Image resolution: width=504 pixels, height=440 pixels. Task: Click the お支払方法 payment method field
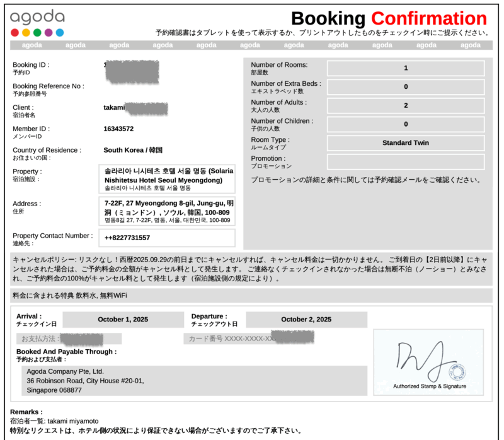69,339
